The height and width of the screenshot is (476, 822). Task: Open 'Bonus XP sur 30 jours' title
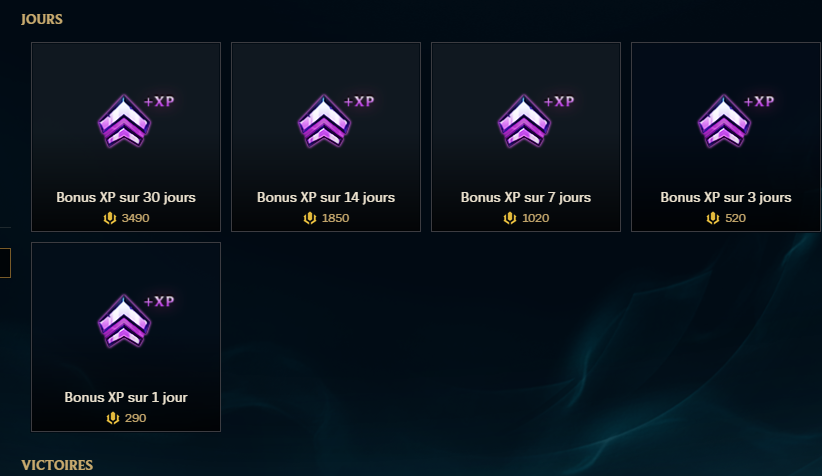pos(126,198)
